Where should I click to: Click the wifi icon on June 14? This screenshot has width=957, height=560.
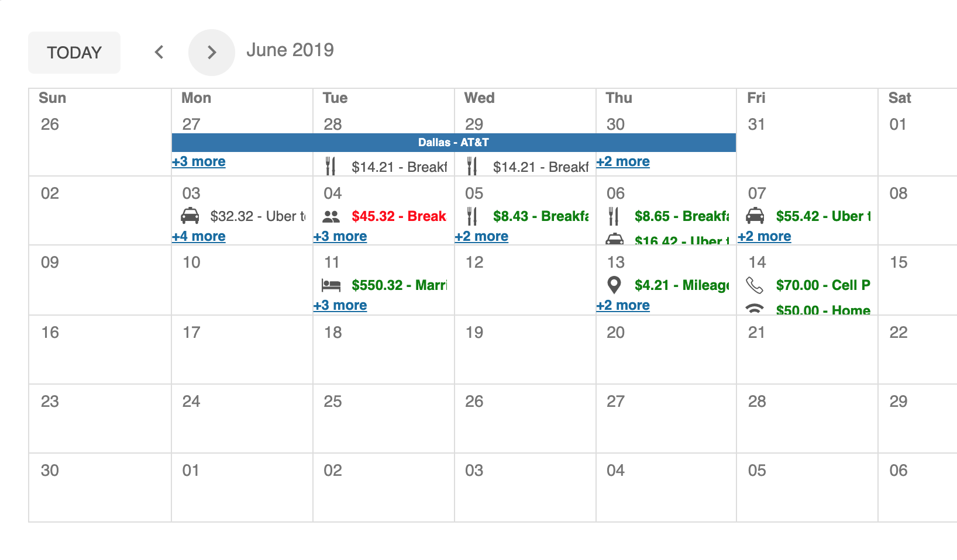point(755,309)
